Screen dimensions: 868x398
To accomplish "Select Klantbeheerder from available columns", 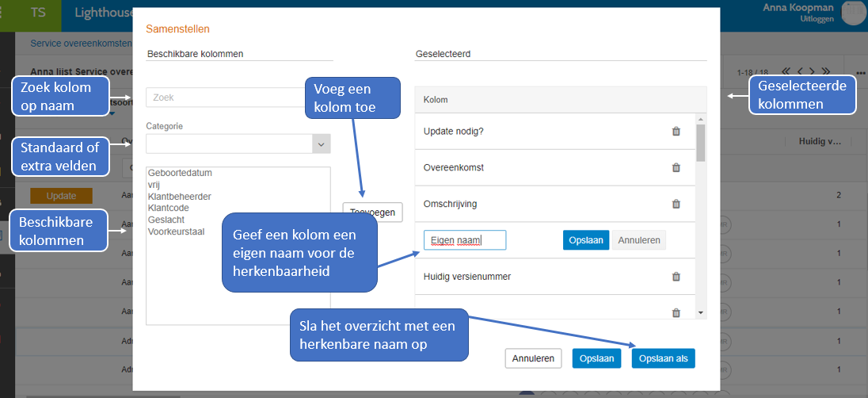I will point(180,197).
